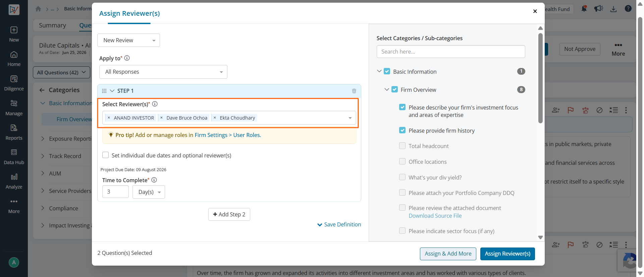This screenshot has height=277, width=644.
Task: Open the Diligence sidebar section
Action: [14, 83]
